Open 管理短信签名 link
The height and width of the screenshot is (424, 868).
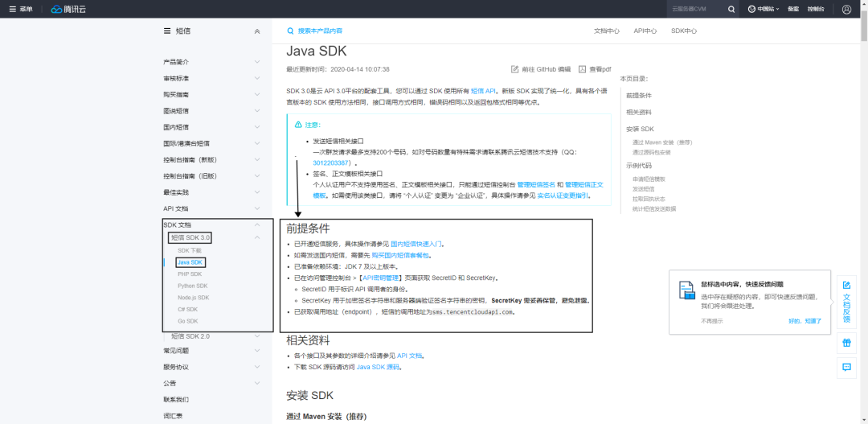536,184
